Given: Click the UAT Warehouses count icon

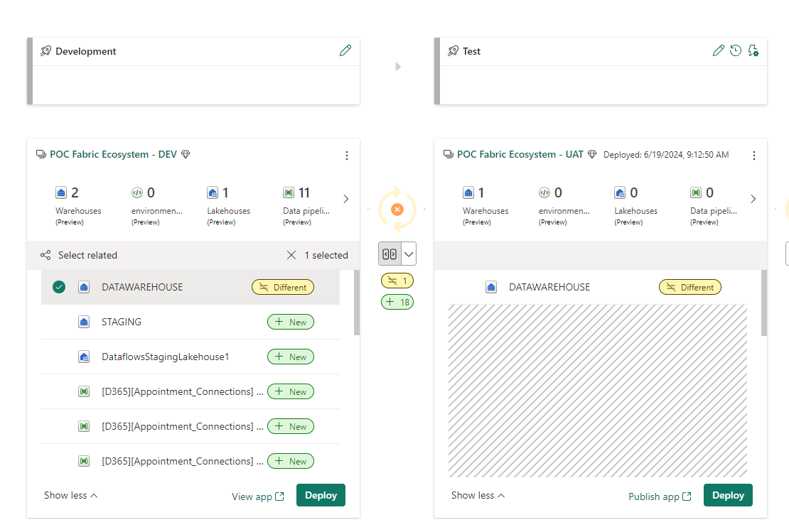Looking at the screenshot, I should coord(468,192).
